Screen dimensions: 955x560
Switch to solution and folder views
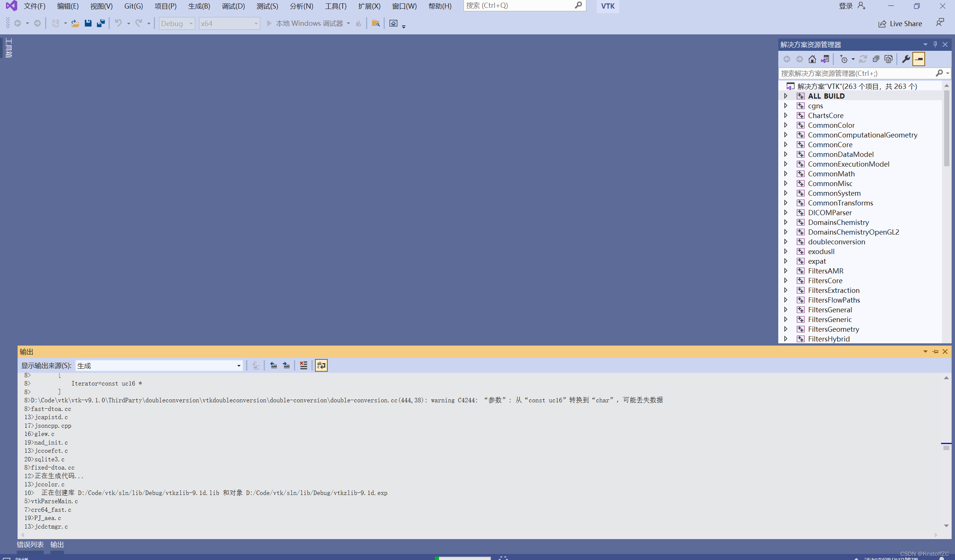tap(825, 59)
